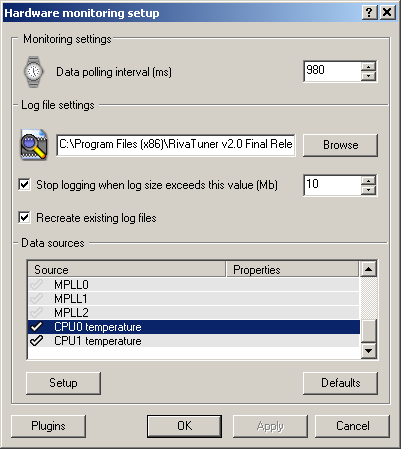The height and width of the screenshot is (449, 401).
Task: Toggle the MPLL2 source checkmark icon
Action: tap(36, 313)
